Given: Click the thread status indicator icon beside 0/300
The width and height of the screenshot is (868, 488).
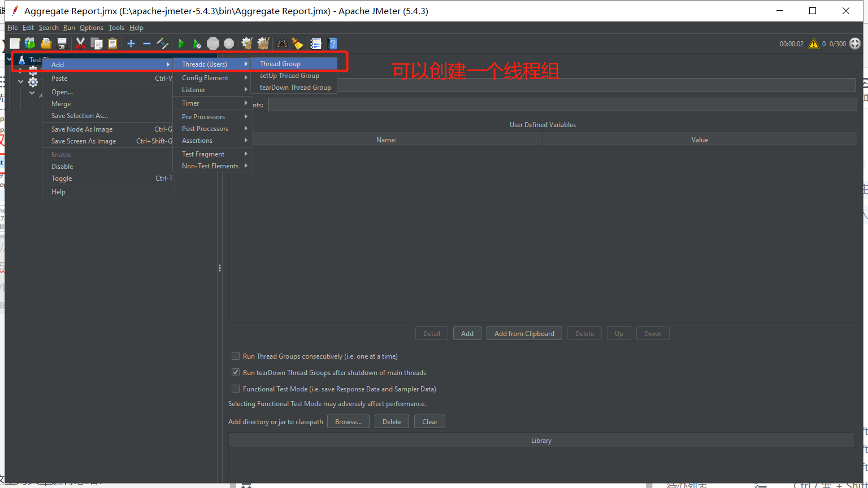Looking at the screenshot, I should tap(855, 43).
